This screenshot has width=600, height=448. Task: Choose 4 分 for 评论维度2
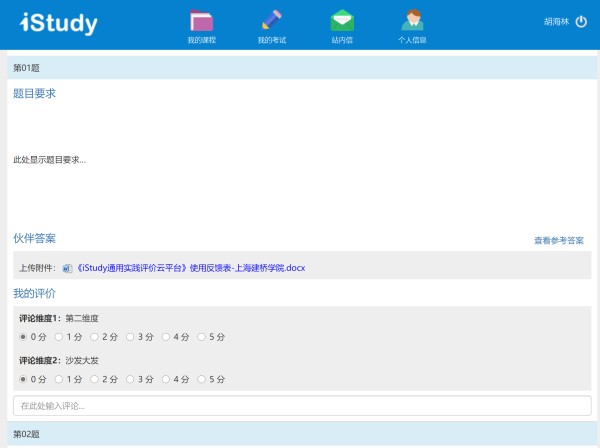(167, 379)
